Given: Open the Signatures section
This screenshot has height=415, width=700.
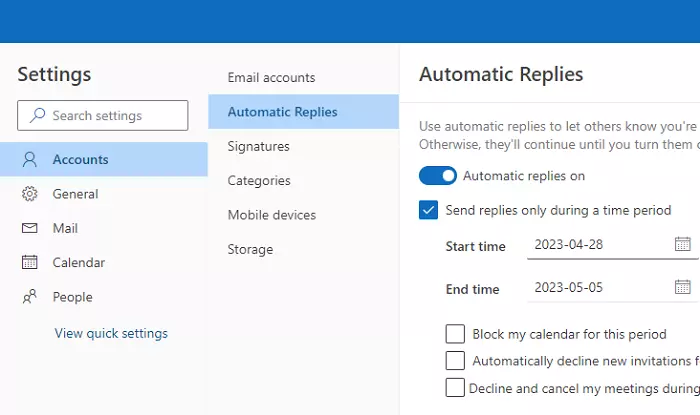Looking at the screenshot, I should tap(304, 146).
